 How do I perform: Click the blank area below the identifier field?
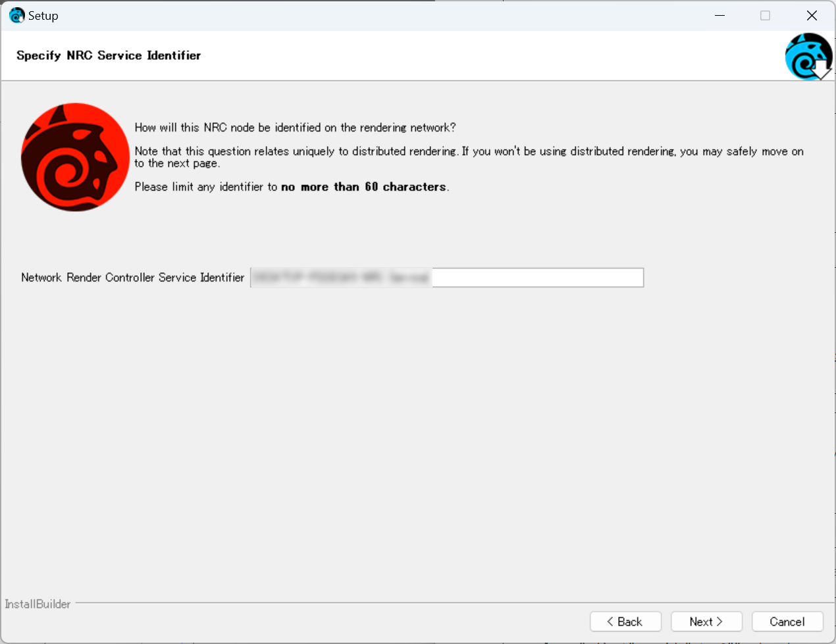(418, 428)
